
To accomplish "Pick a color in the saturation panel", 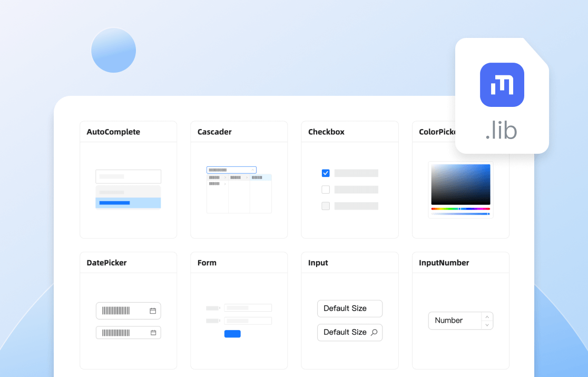I will [x=460, y=184].
